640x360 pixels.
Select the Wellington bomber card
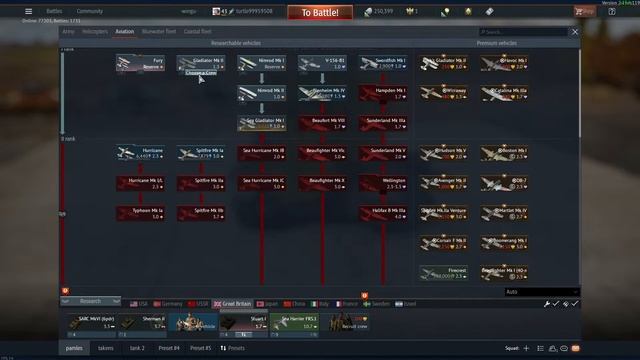(383, 183)
